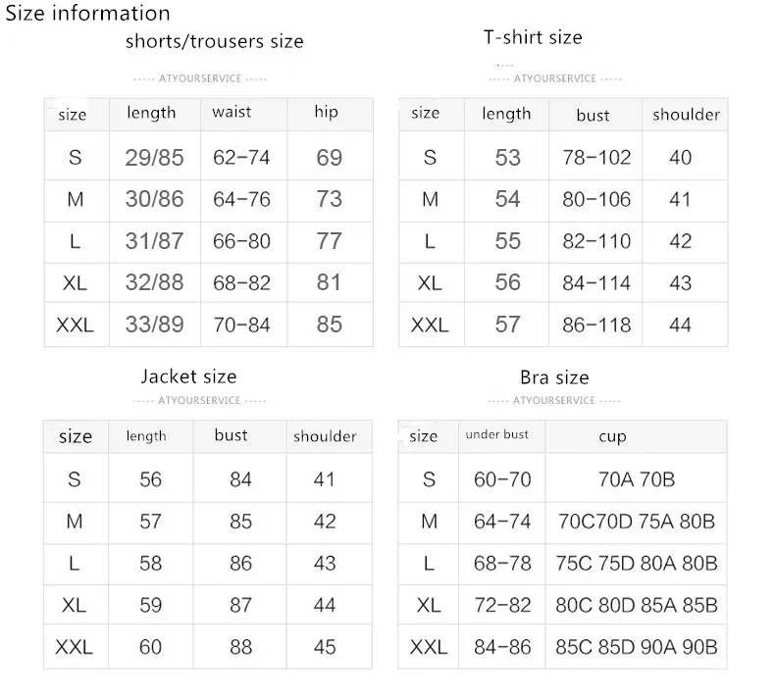Screen dimensions: 775x700
Task: Select the 'waist' column header in trousers table
Action: tap(232, 112)
